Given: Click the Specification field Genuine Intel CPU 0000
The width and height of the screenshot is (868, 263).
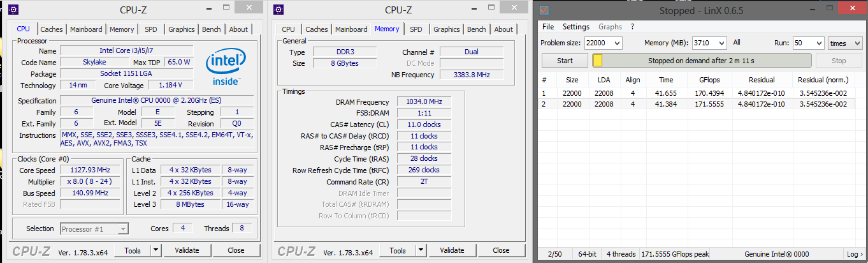Looking at the screenshot, I should pyautogui.click(x=157, y=101).
